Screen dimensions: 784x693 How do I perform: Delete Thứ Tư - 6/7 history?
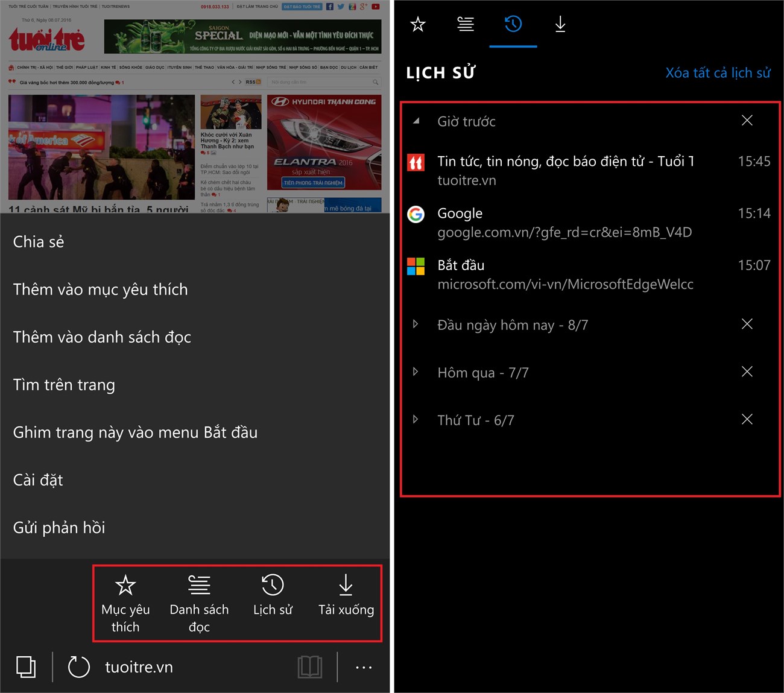[747, 419]
